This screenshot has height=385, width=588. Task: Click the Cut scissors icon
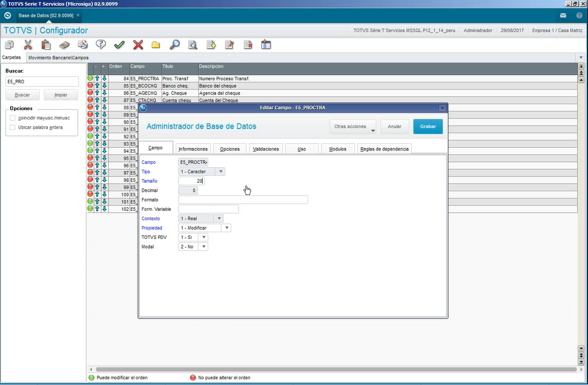[x=28, y=45]
